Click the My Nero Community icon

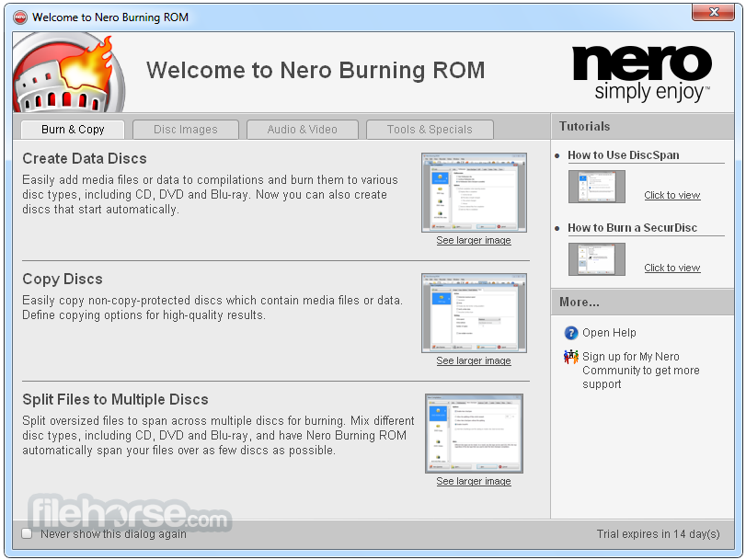[x=570, y=359]
